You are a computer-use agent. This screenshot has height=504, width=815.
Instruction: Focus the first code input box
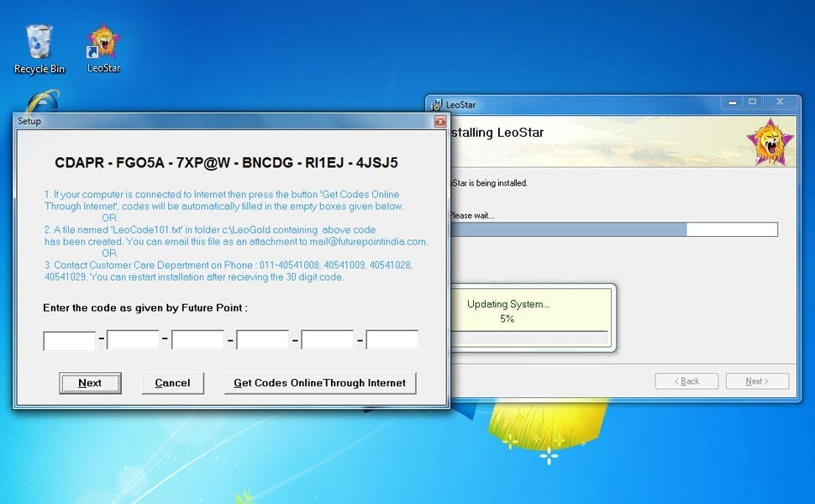[69, 340]
